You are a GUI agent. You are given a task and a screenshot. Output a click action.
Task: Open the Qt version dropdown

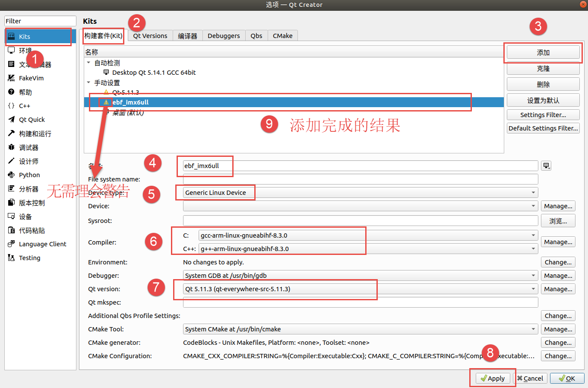[x=360, y=289]
